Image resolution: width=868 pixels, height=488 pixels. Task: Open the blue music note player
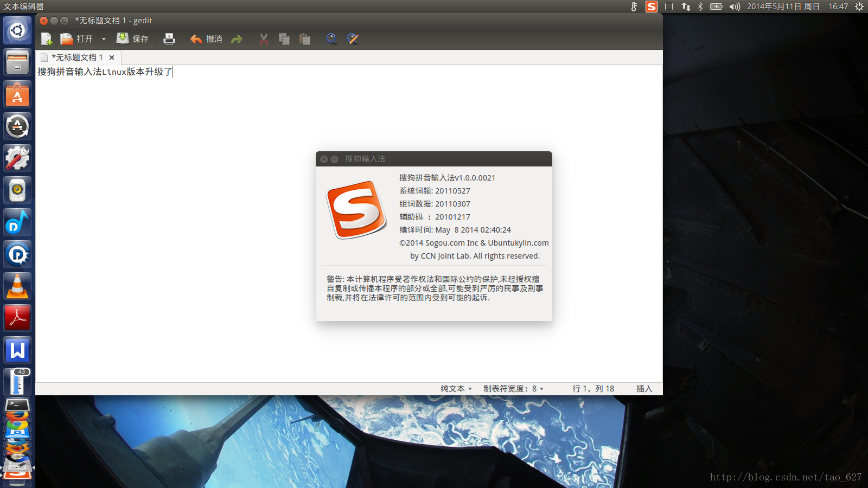pyautogui.click(x=17, y=222)
